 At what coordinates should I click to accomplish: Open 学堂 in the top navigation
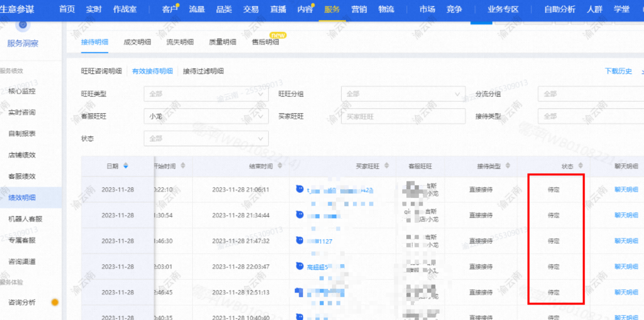click(x=622, y=9)
